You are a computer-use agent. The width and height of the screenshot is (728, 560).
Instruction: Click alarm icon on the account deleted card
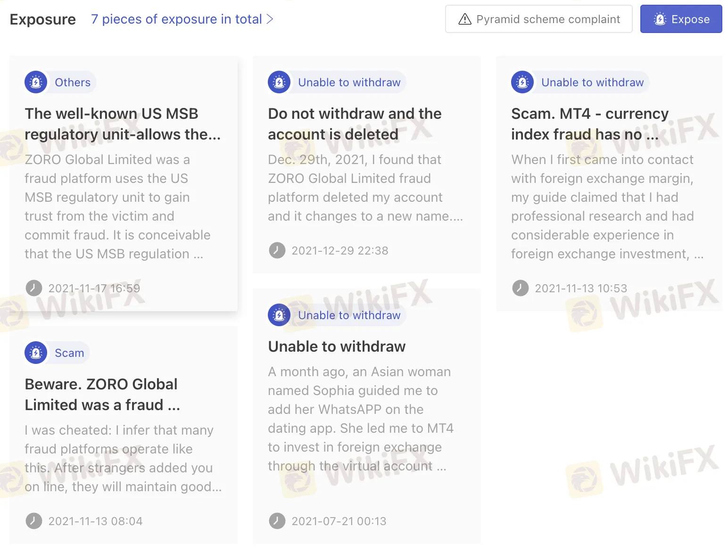[x=279, y=82]
